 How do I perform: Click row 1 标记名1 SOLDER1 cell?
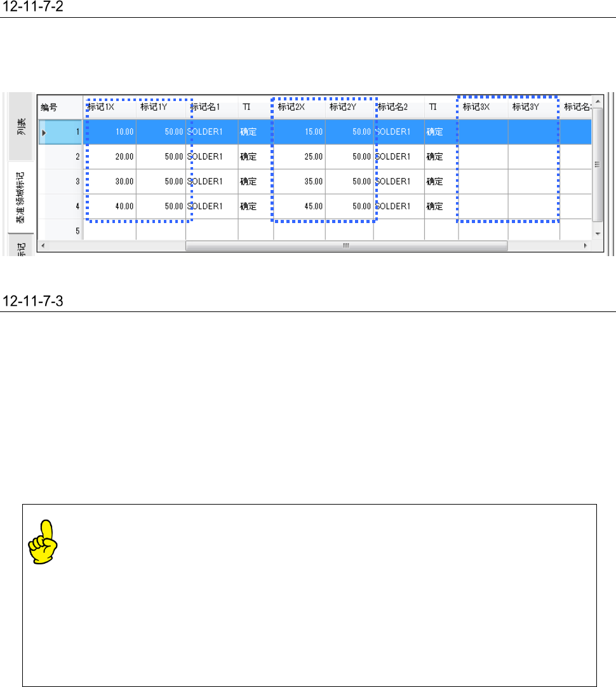(212, 132)
